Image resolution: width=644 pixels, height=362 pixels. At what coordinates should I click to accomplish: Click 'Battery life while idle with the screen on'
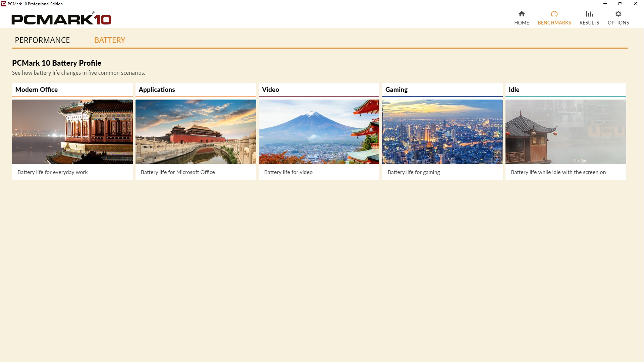(558, 172)
